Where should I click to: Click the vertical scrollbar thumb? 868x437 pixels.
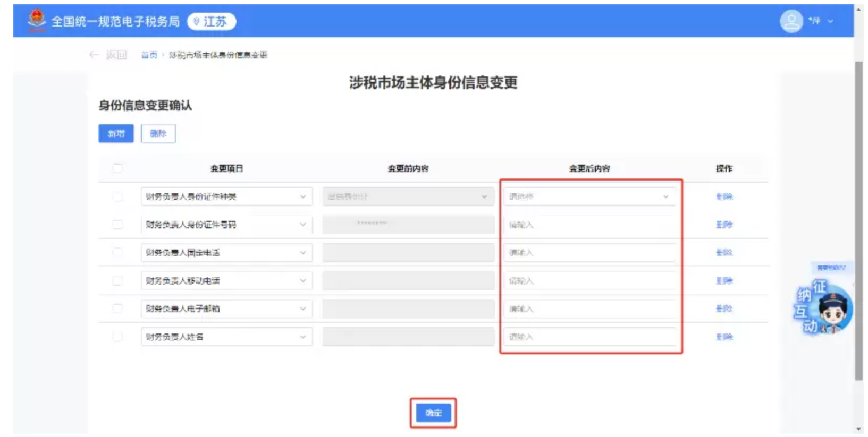point(858,220)
